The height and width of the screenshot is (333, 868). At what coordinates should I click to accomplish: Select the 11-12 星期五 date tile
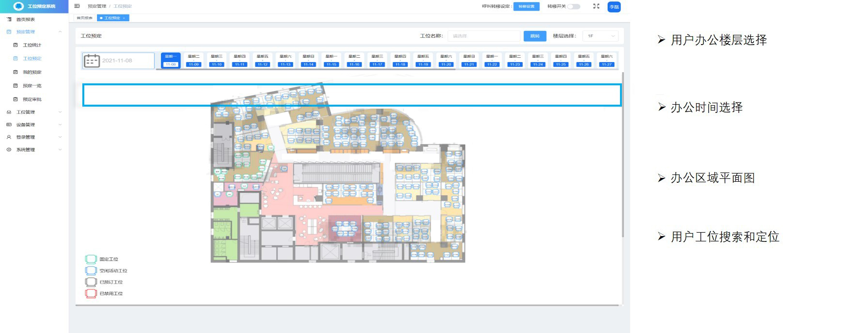263,60
